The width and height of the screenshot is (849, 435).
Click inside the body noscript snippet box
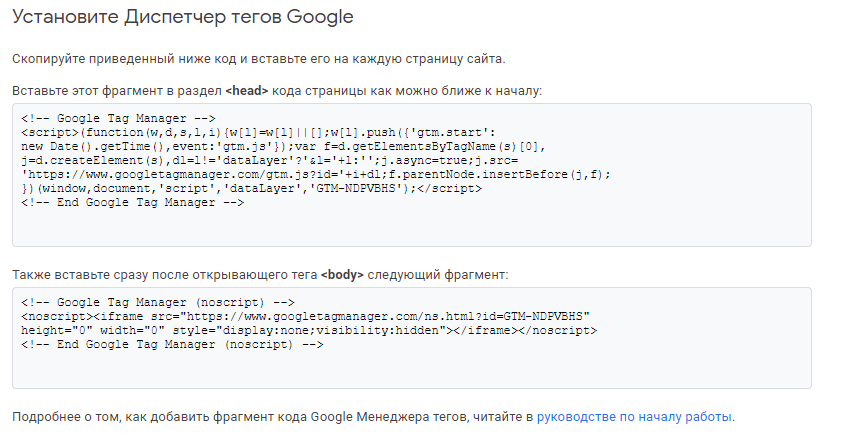[412, 338]
